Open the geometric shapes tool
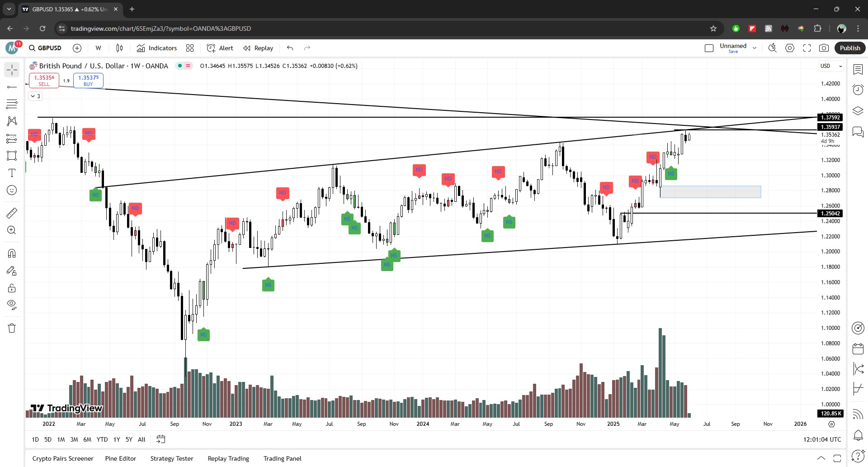Screen dimensions: 868x467 12,156
